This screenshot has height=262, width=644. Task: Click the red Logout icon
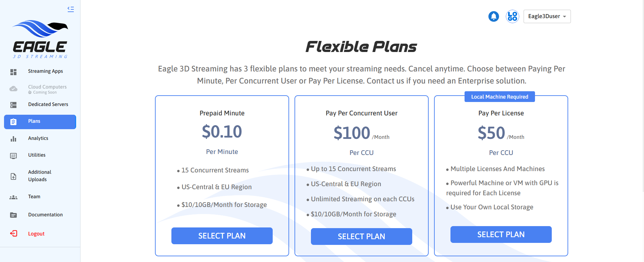pyautogui.click(x=14, y=233)
